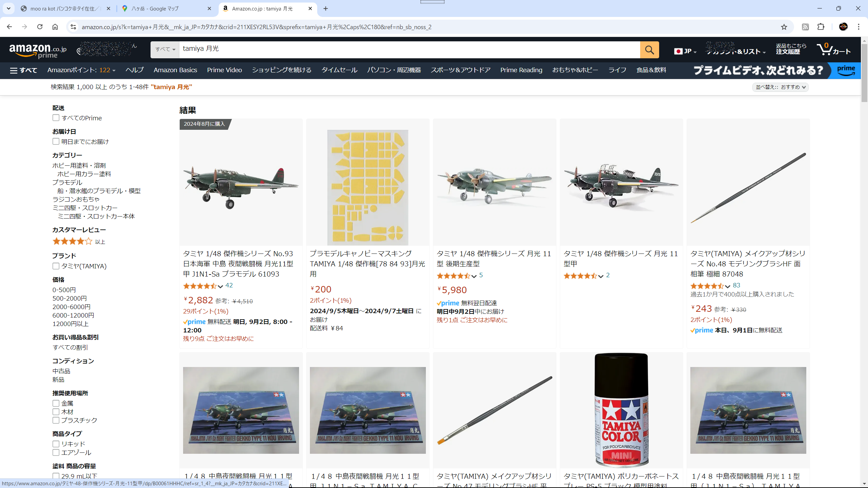Check the すべてのPrime checkbox
This screenshot has width=868, height=488.
[x=56, y=118]
